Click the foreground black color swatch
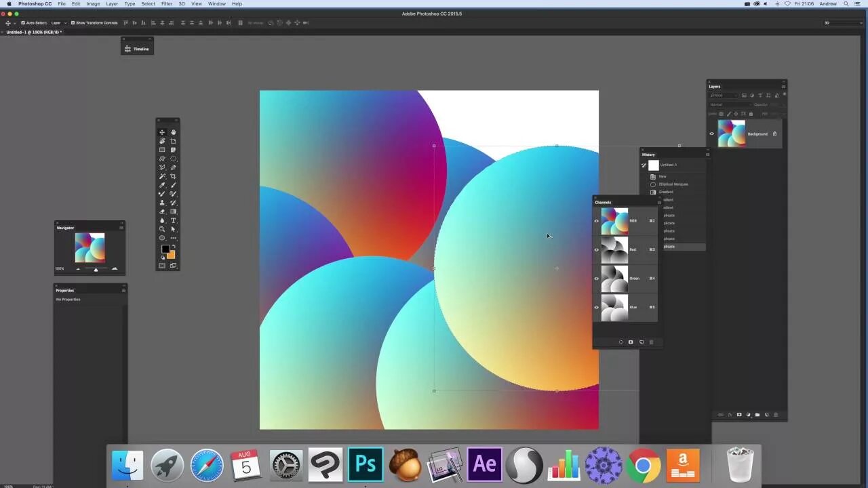Image resolution: width=868 pixels, height=488 pixels. (165, 249)
